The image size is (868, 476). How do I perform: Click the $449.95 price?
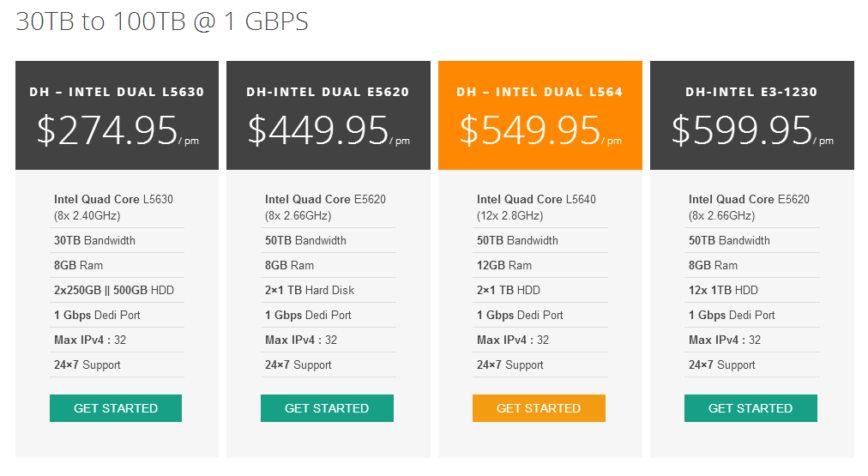(318, 130)
